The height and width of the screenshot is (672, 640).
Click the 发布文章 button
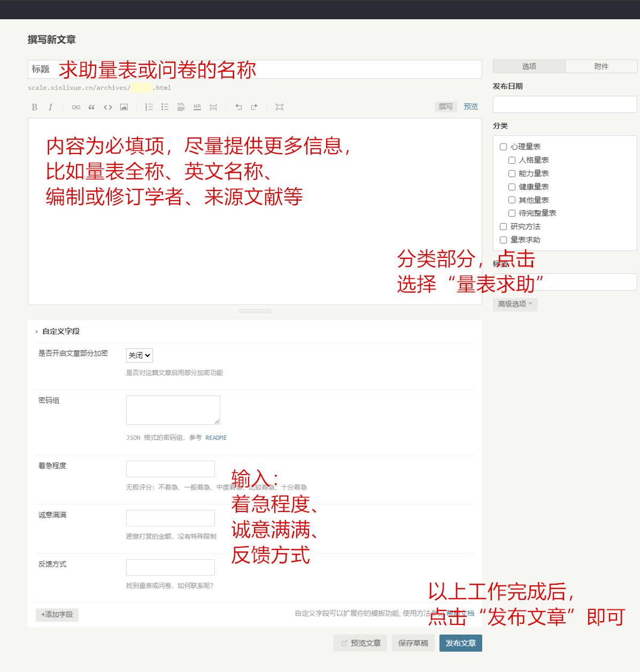pyautogui.click(x=460, y=643)
